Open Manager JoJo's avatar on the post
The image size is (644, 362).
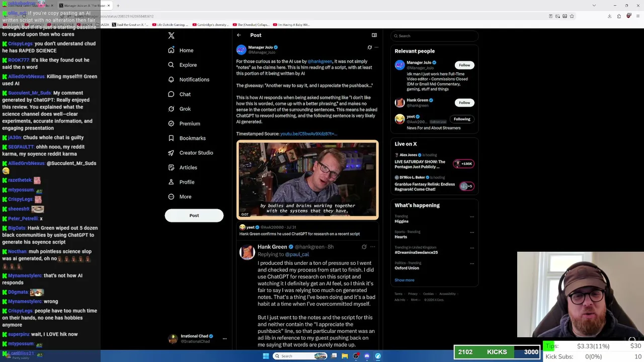pyautogui.click(x=242, y=50)
